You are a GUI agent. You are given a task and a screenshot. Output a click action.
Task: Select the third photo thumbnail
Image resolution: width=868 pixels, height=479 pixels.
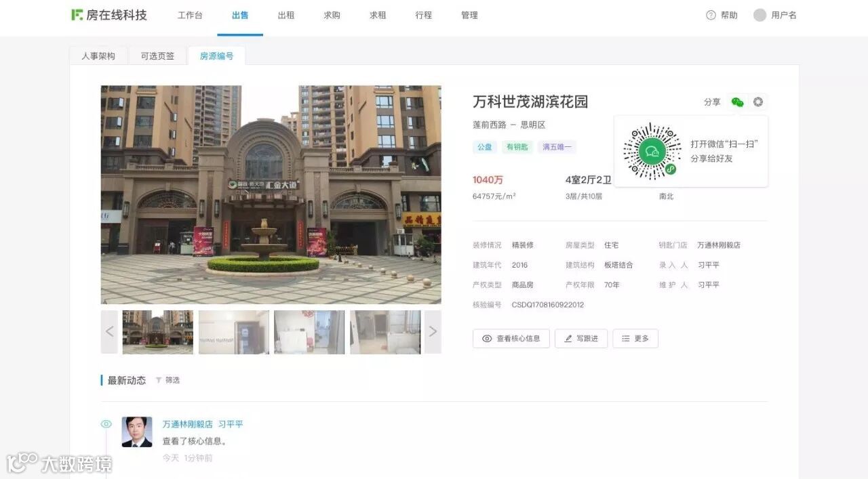click(x=309, y=332)
